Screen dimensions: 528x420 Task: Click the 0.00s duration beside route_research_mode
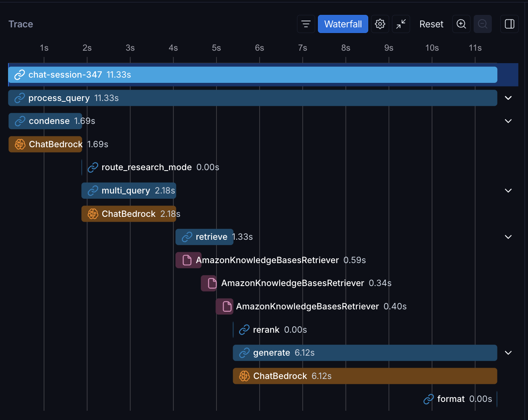[x=208, y=167]
